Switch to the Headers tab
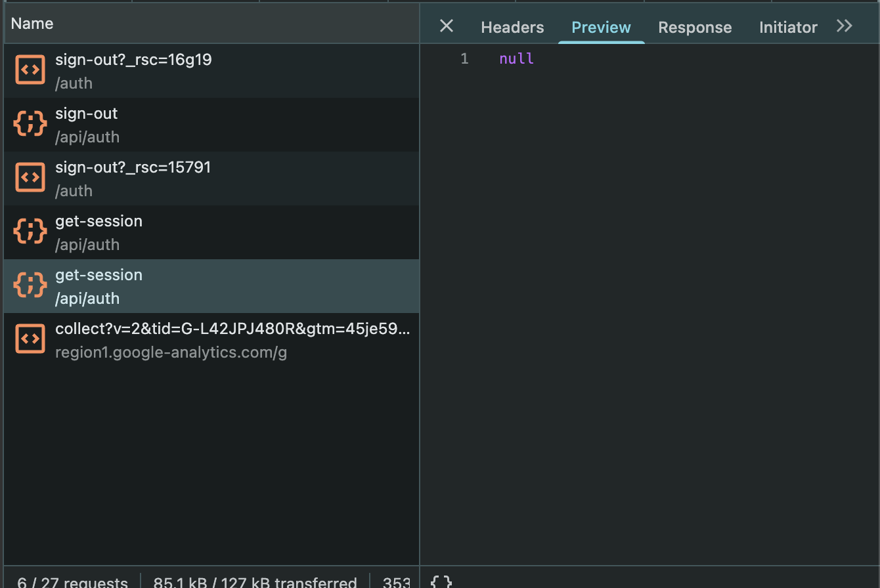 512,28
